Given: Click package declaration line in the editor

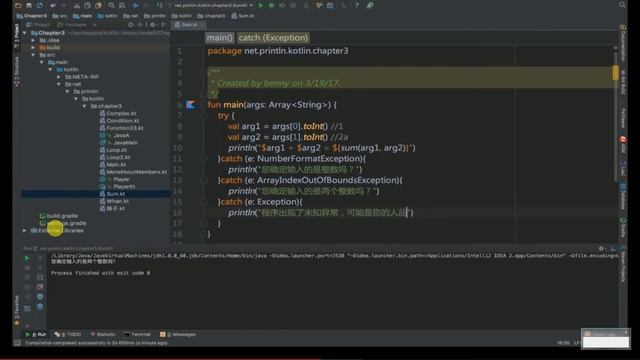Looking at the screenshot, I should (278, 51).
